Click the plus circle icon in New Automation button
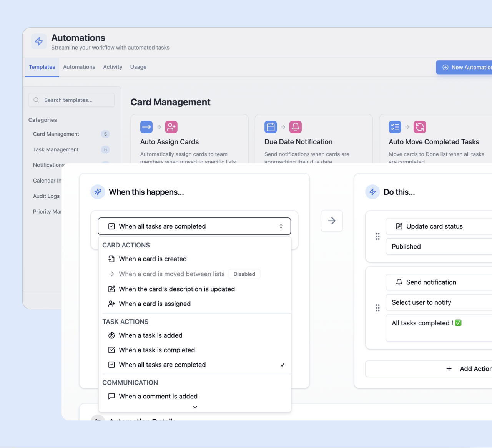The height and width of the screenshot is (448, 492). [445, 67]
